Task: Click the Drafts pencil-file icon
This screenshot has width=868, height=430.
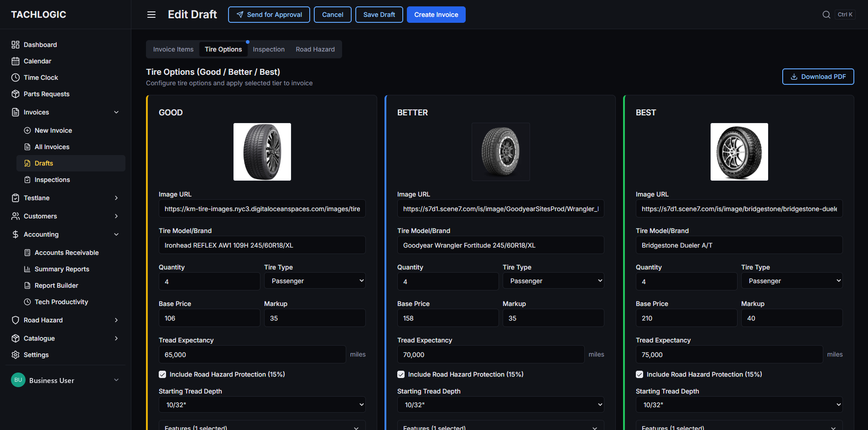Action: coord(27,163)
